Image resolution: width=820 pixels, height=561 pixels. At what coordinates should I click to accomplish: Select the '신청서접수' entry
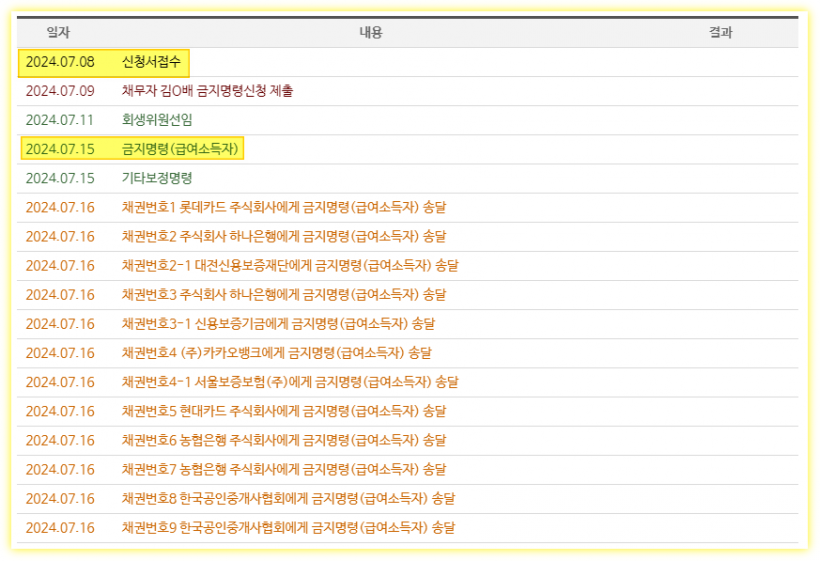pyautogui.click(x=151, y=62)
